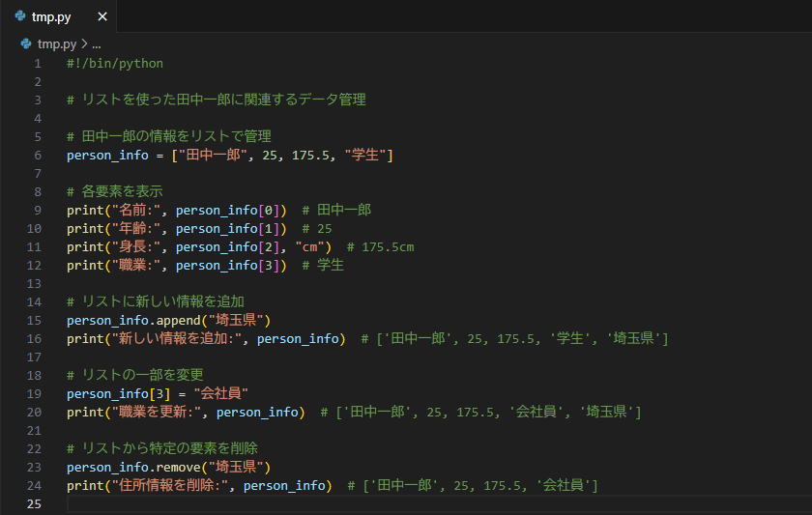Click the string "身長:" on line 11
The image size is (812, 515).
point(135,247)
